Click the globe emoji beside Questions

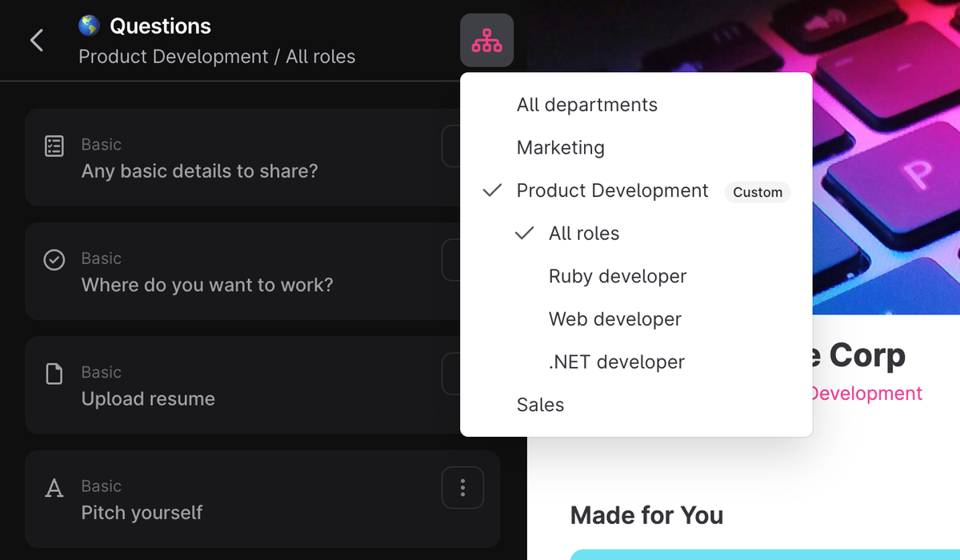coord(89,26)
